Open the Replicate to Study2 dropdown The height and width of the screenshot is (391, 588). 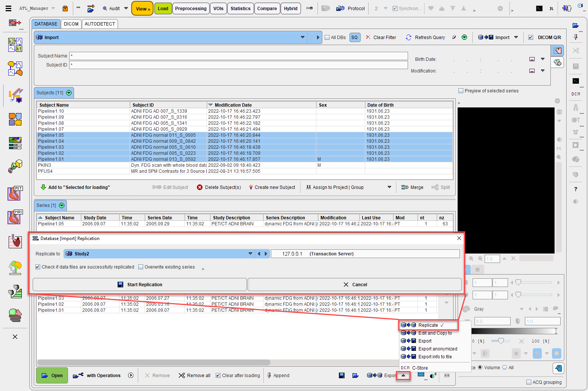pos(250,254)
